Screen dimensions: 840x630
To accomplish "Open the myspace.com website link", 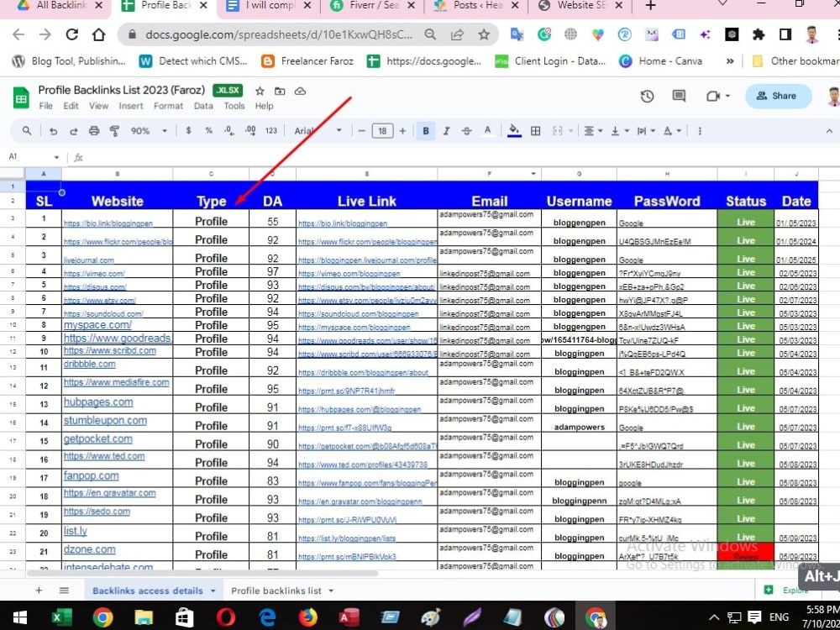I will (x=97, y=324).
